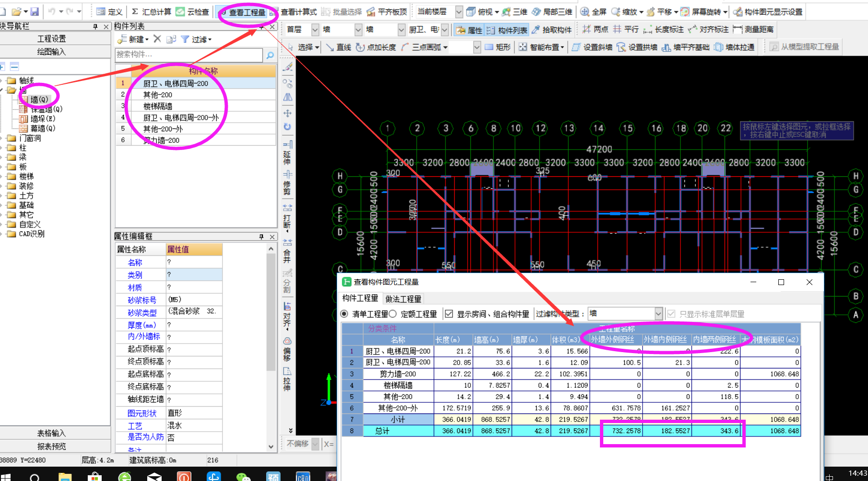Click 设置拱墙 tool
Screen dimensions: 868x481
coord(637,47)
